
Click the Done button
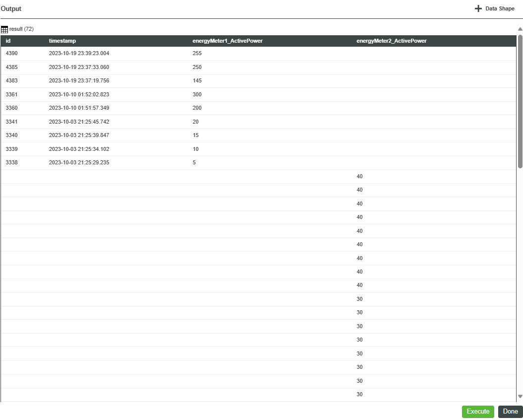click(510, 412)
